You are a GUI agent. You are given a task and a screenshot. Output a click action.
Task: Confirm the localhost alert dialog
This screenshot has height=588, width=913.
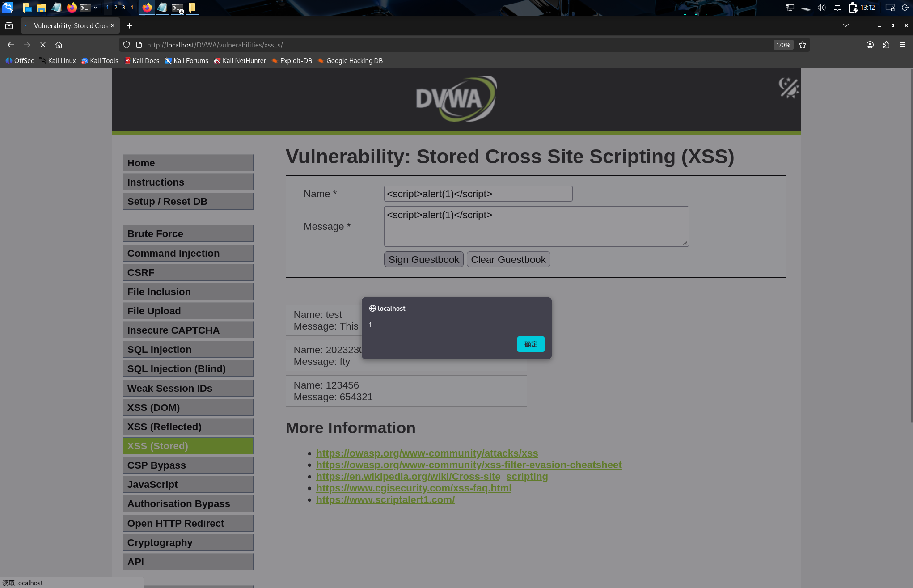531,344
